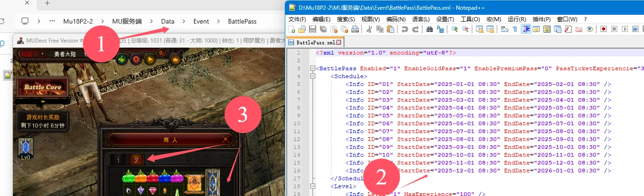
Task: Click the gear icon in game top bar
Action: (136, 59)
